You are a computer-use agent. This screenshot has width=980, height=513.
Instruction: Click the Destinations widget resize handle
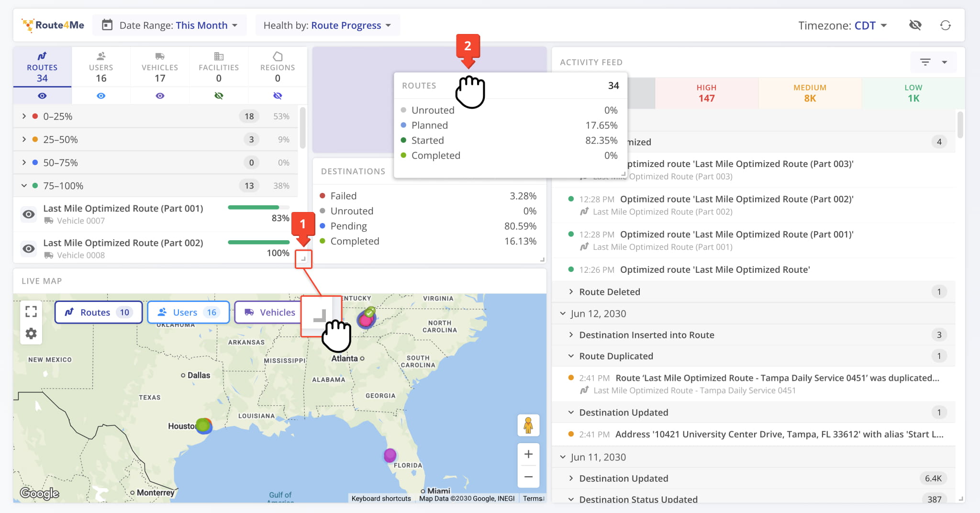coord(542,259)
